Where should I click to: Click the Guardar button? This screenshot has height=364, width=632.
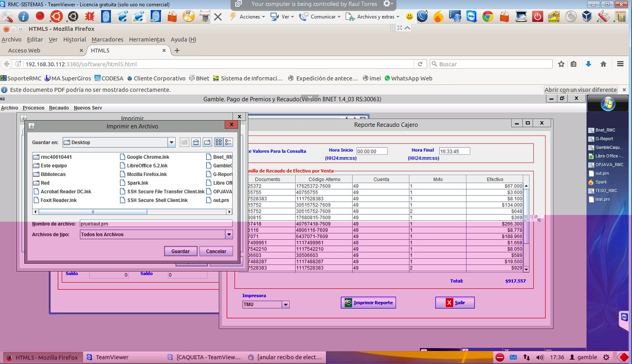pyautogui.click(x=180, y=251)
